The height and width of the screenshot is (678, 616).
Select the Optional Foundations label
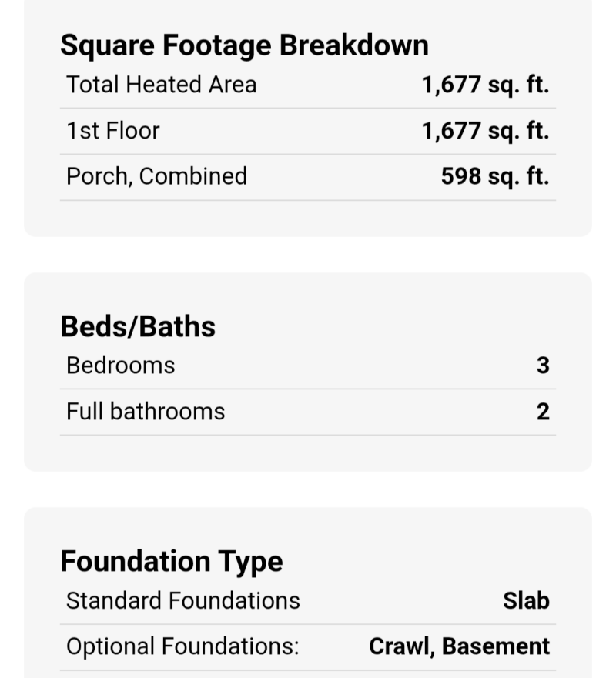click(x=182, y=646)
